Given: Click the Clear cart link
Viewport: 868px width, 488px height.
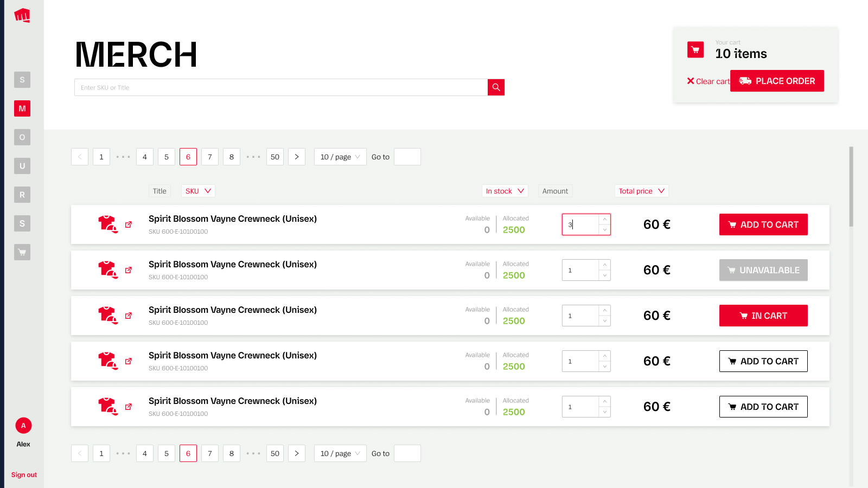Looking at the screenshot, I should [709, 81].
